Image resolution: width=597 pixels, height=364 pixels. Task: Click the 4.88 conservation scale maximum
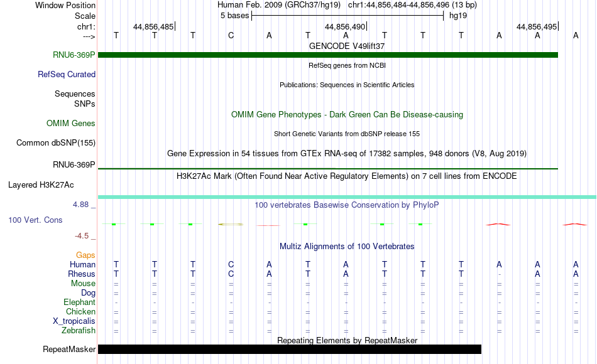point(80,205)
